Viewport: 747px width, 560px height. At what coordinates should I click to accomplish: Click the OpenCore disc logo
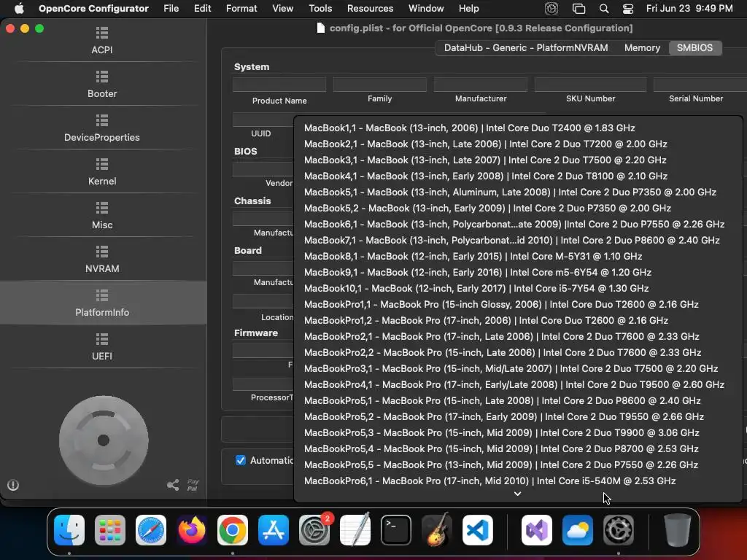(x=104, y=440)
